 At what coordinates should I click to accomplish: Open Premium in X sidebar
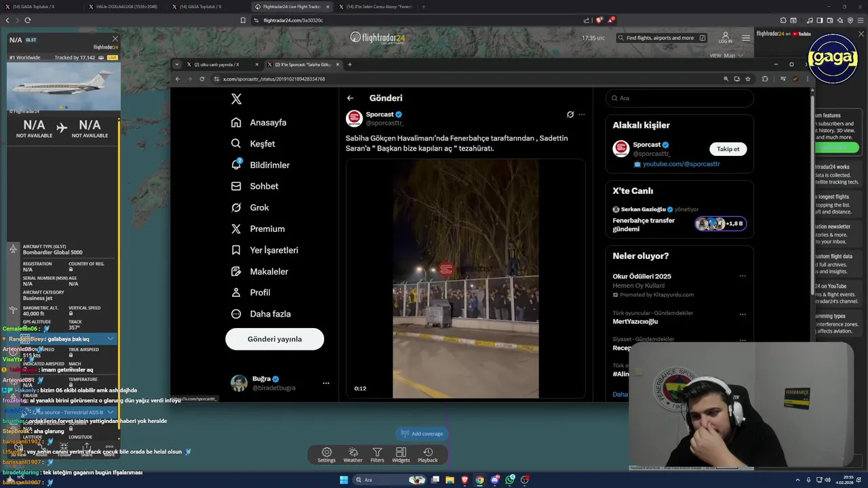[x=258, y=229]
